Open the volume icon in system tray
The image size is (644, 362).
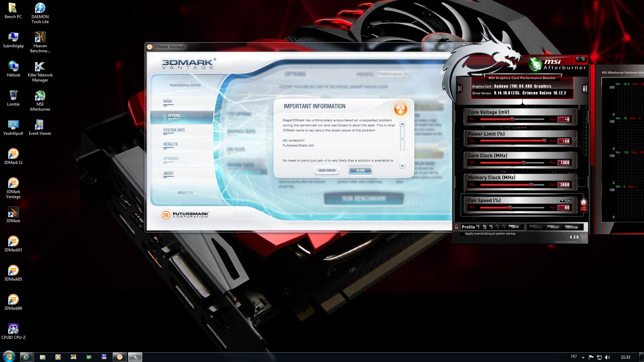coord(607,357)
